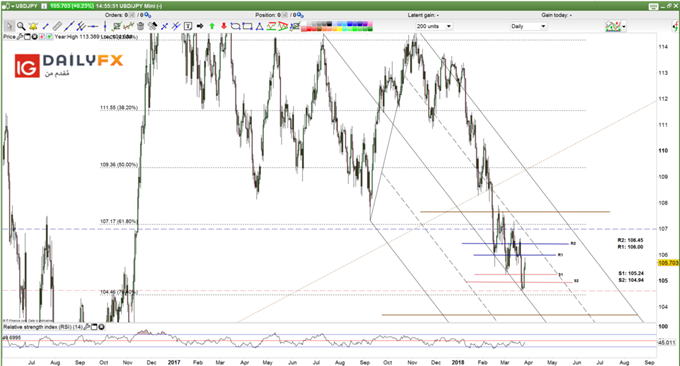Select the arrow cursor tool

[9, 26]
